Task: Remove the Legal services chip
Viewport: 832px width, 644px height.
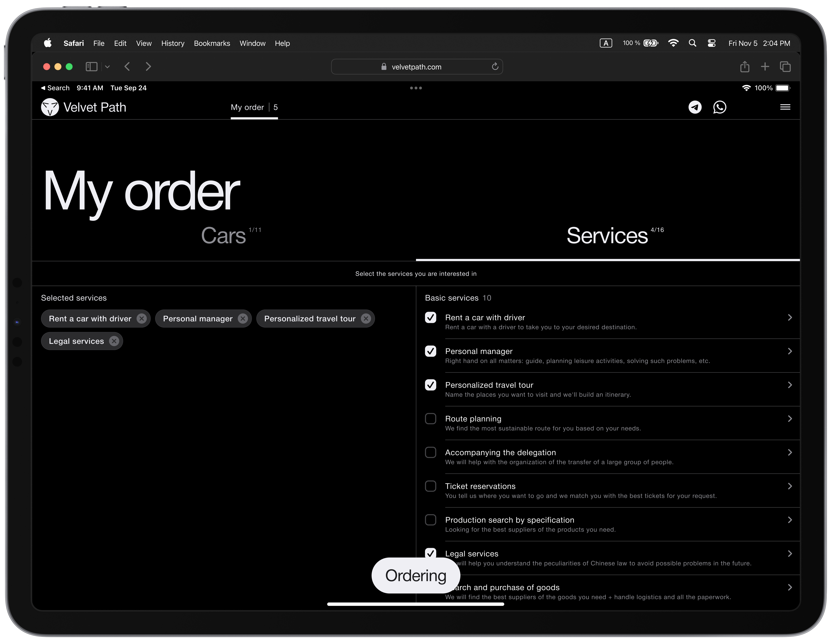Action: pyautogui.click(x=114, y=341)
